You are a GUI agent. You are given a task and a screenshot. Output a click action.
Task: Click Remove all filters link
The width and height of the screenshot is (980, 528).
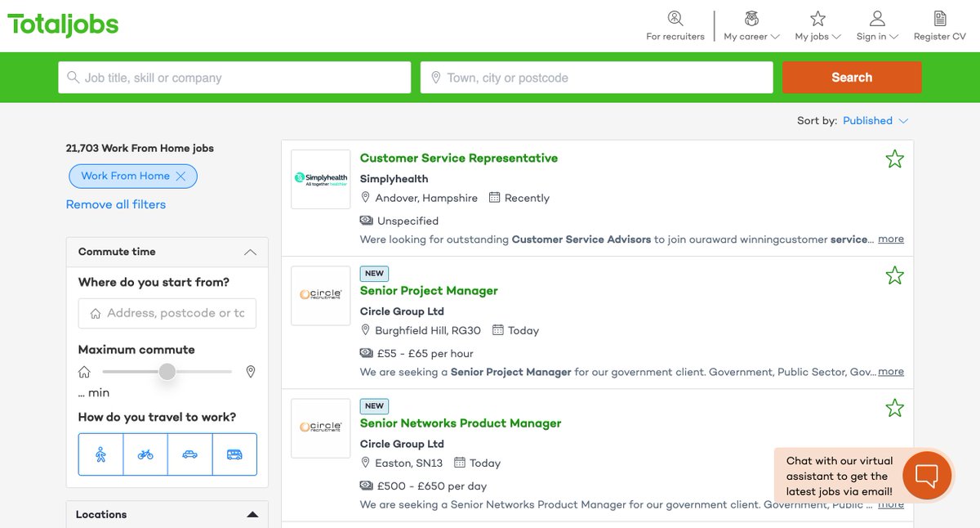point(116,204)
